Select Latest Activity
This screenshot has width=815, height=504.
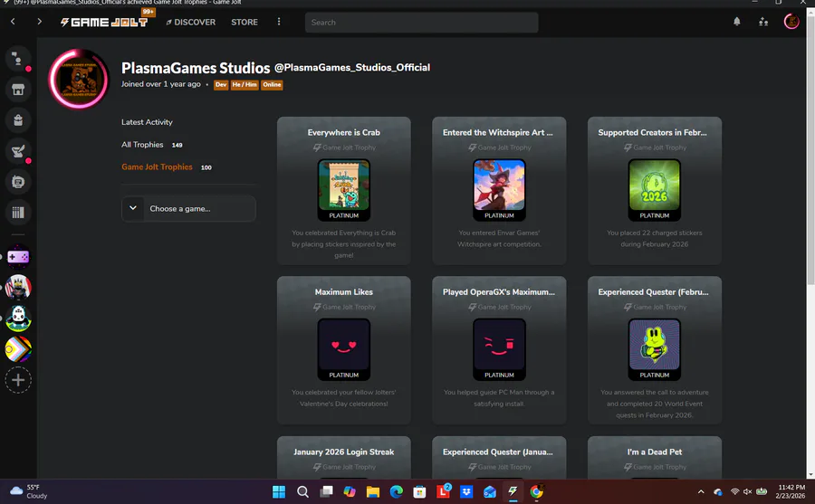(147, 122)
